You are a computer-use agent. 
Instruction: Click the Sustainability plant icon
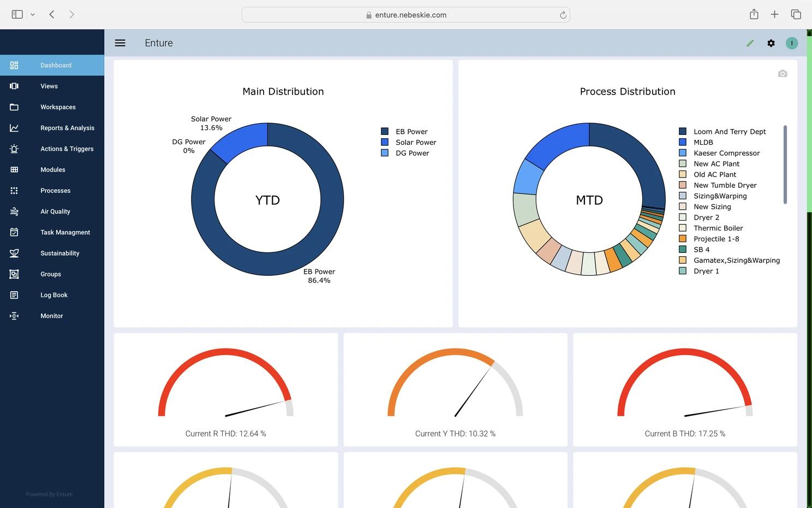(14, 253)
